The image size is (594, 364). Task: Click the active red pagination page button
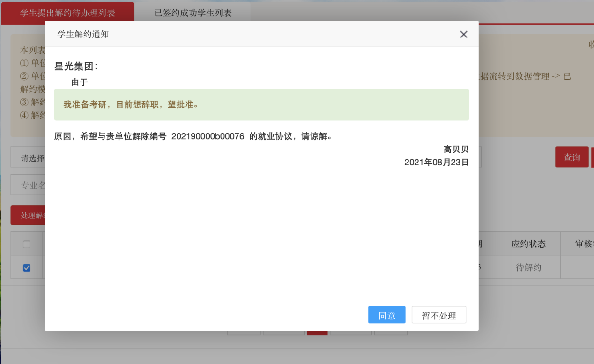pos(317,333)
